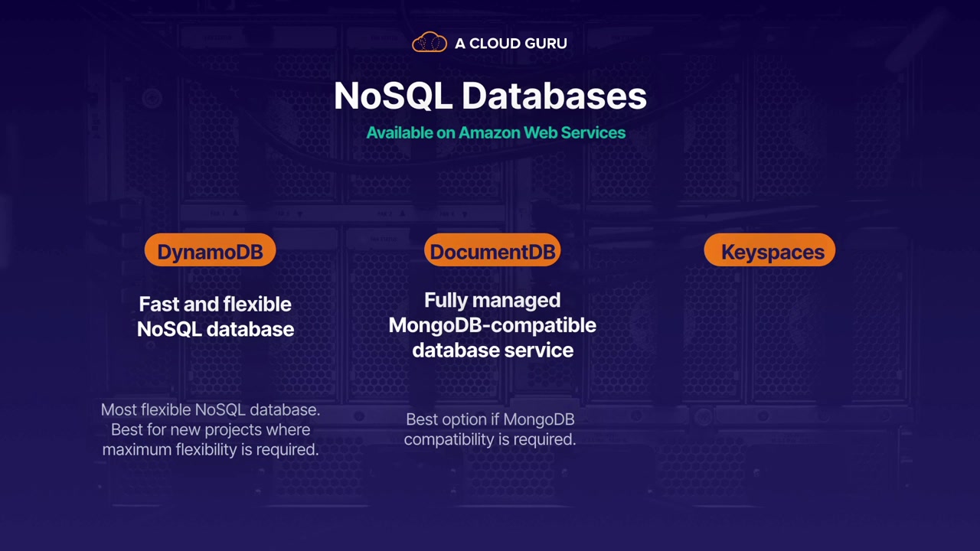Select the orange DocumentDB label pill
The width and height of the screenshot is (980, 551).
click(x=492, y=251)
